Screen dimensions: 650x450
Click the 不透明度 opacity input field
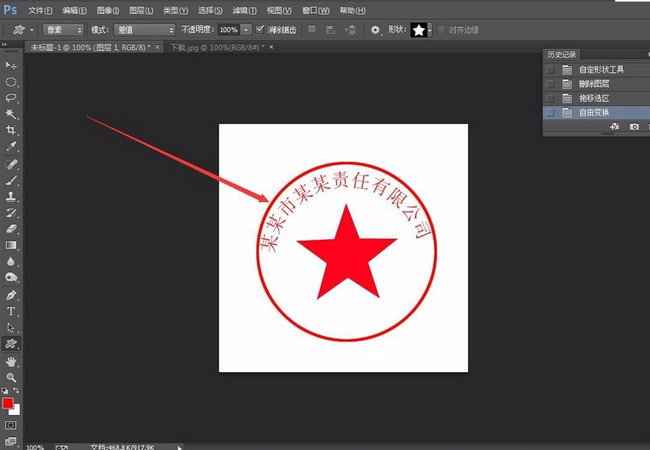229,30
